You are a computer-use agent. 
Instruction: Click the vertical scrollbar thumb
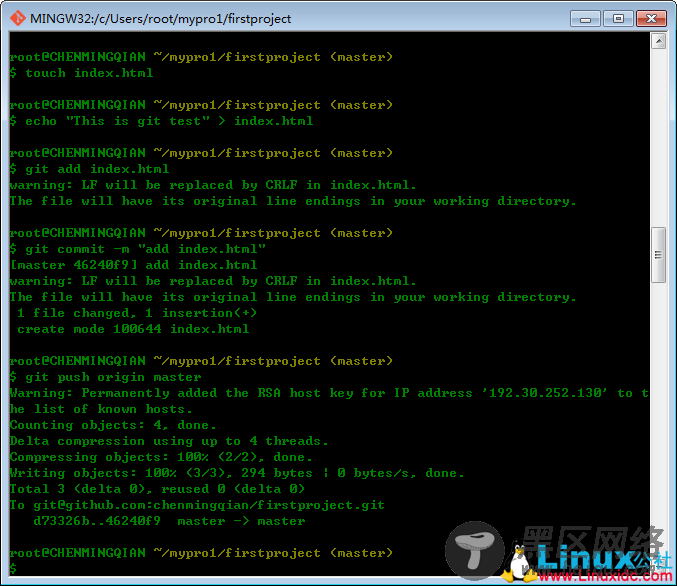tap(658, 255)
